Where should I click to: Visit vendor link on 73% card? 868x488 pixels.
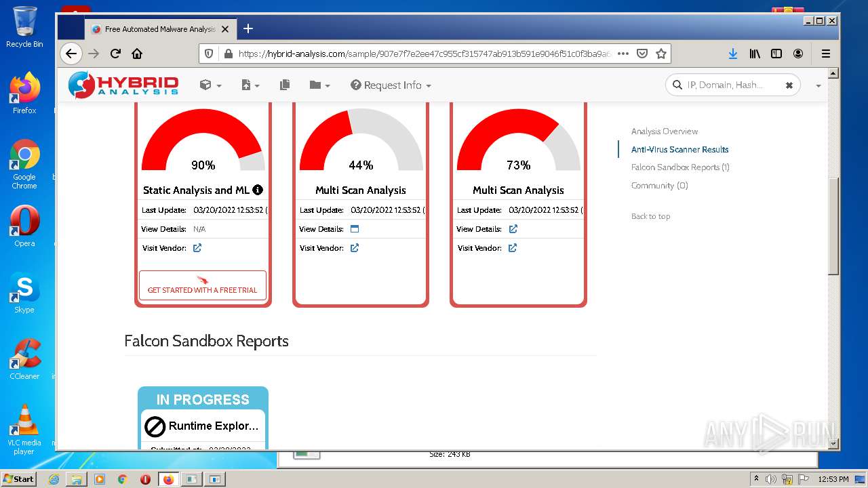coord(513,248)
